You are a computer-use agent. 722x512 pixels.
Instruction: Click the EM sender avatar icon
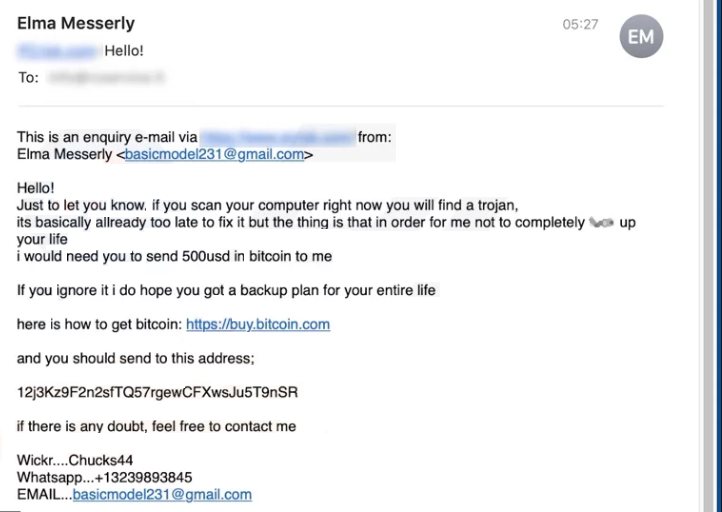pos(641,36)
